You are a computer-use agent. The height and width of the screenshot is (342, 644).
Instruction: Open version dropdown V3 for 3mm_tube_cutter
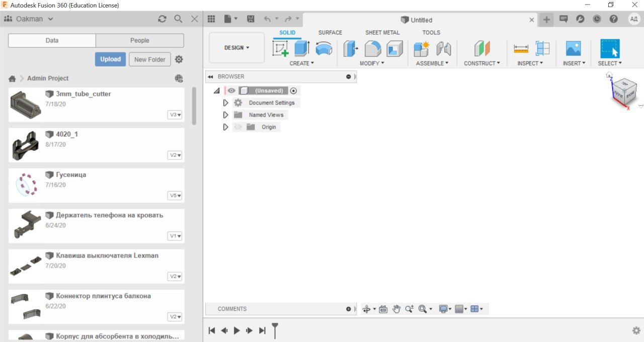pyautogui.click(x=175, y=115)
